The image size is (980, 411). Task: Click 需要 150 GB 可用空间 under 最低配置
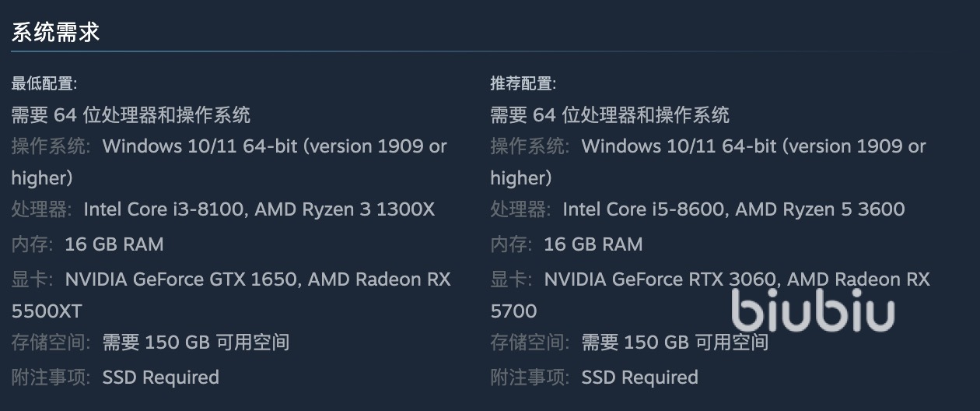(196, 342)
